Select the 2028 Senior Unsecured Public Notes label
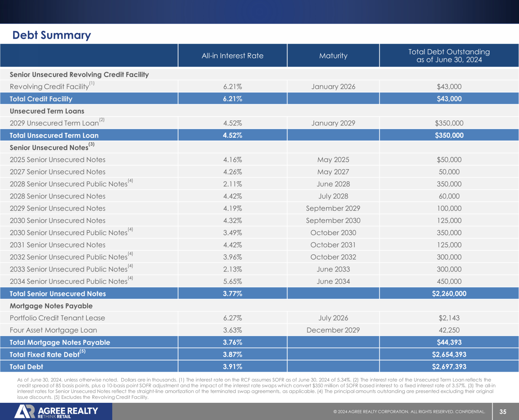Viewport: 519px width, 420px height. click(68, 184)
